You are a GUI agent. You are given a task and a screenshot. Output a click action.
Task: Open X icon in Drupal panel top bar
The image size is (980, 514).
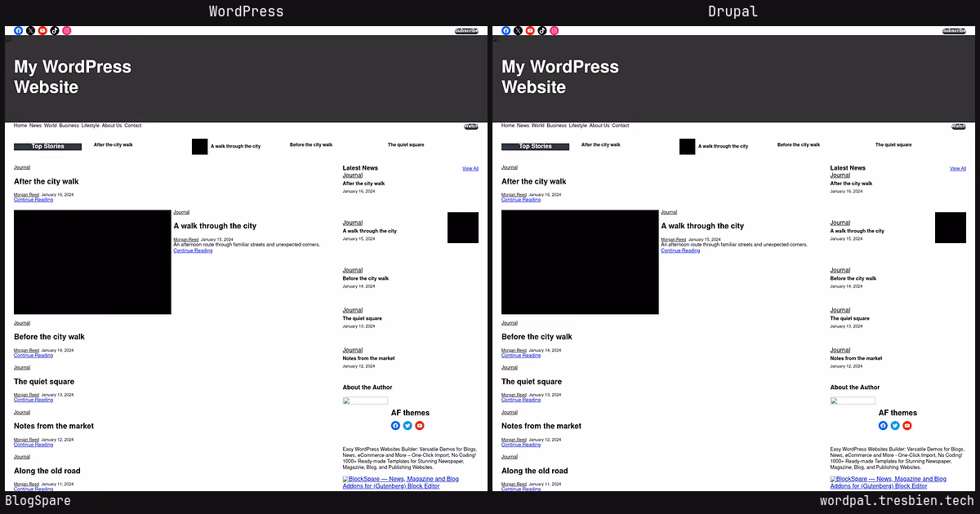(519, 31)
